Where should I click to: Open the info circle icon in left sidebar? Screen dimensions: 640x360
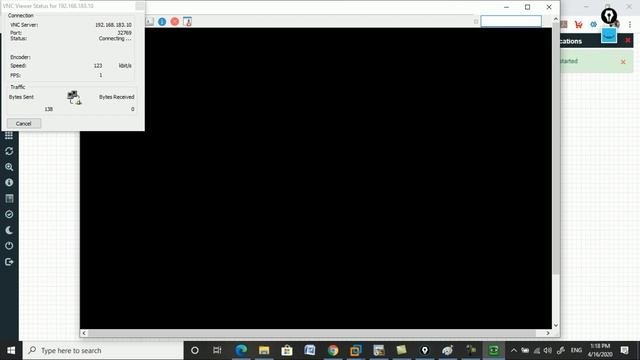9,182
